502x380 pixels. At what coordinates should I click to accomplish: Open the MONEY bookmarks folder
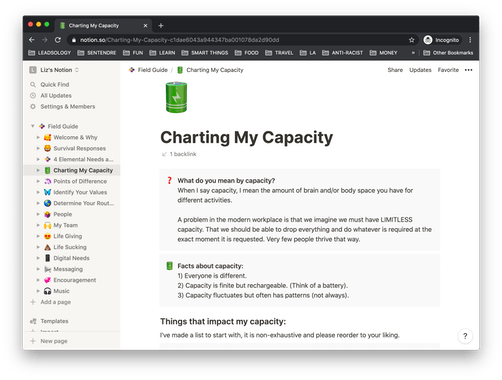click(x=384, y=53)
